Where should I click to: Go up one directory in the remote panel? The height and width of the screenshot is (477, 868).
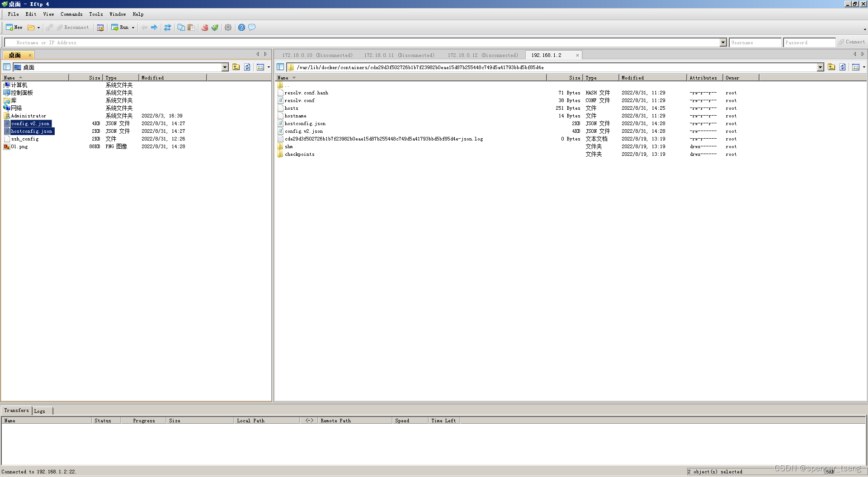[831, 67]
